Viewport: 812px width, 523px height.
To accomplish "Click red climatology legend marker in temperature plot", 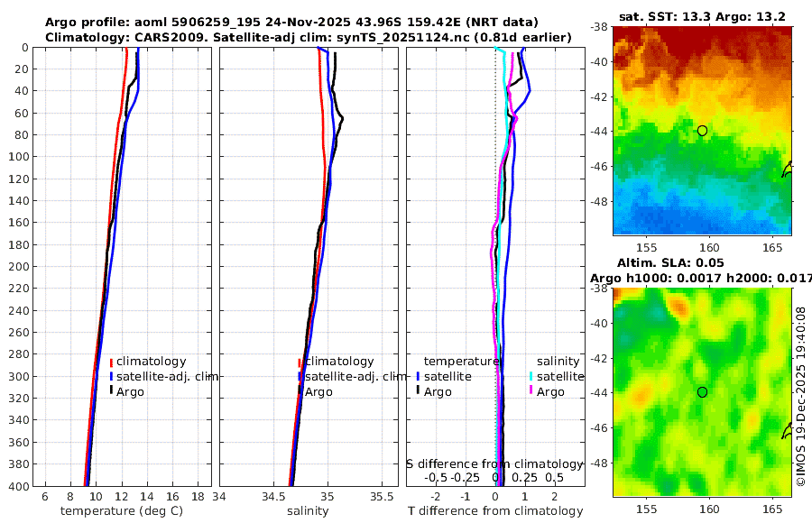I will point(111,362).
